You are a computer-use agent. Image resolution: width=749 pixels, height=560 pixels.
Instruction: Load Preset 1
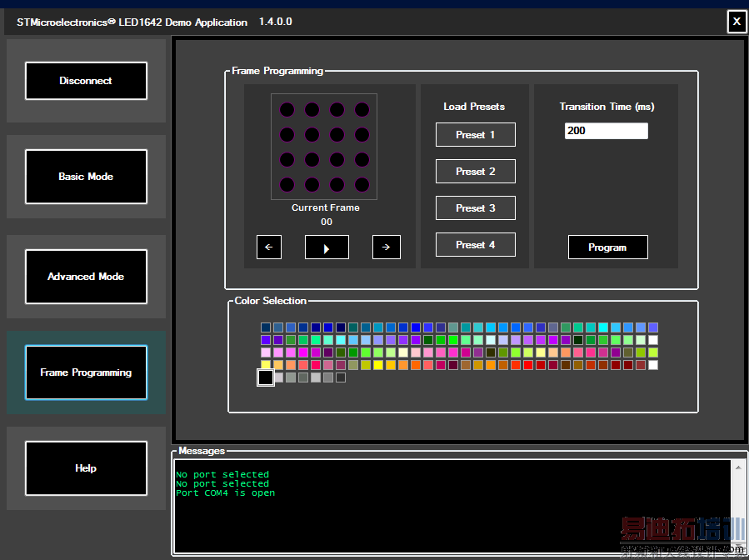pyautogui.click(x=475, y=135)
